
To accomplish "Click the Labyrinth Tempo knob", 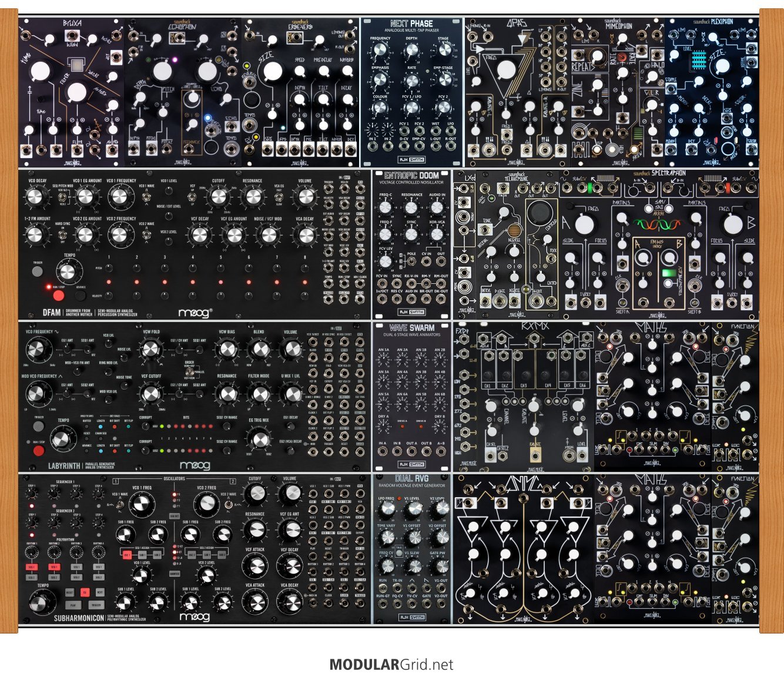I will (x=61, y=439).
